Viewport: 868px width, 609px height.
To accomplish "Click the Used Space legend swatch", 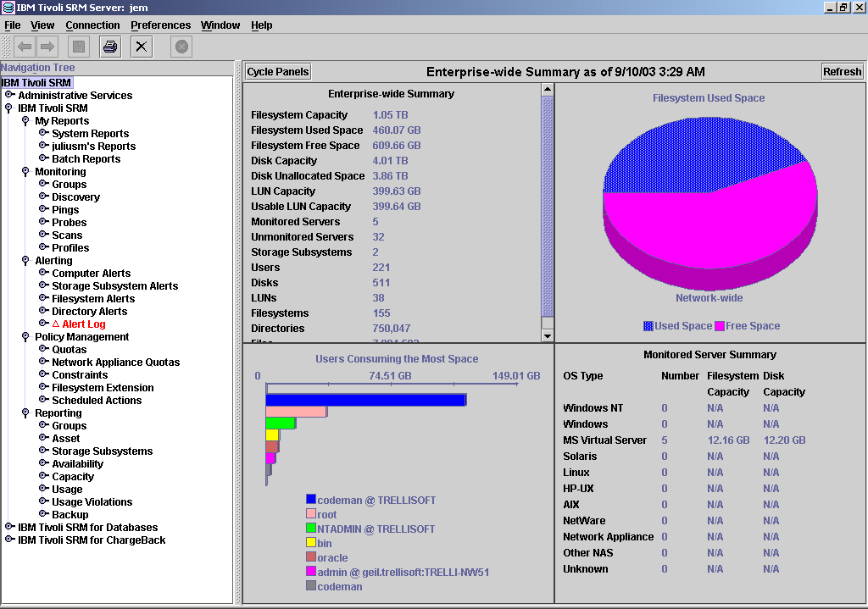I will (648, 326).
